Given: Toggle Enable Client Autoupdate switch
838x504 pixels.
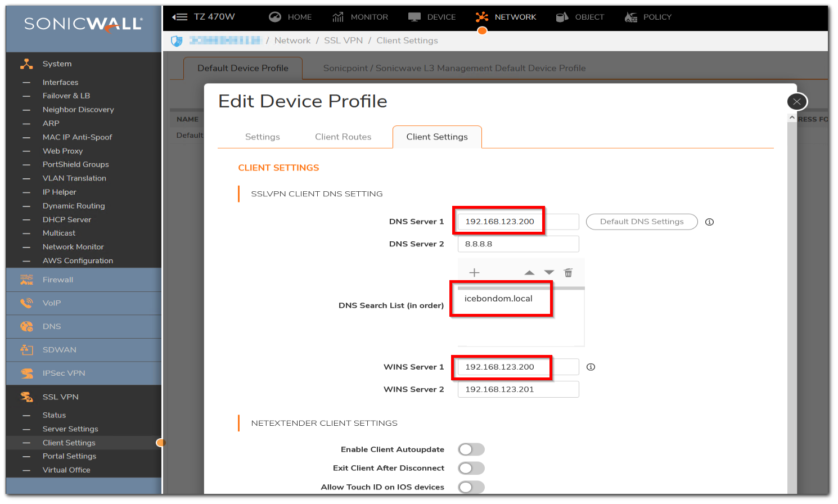Looking at the screenshot, I should point(471,449).
